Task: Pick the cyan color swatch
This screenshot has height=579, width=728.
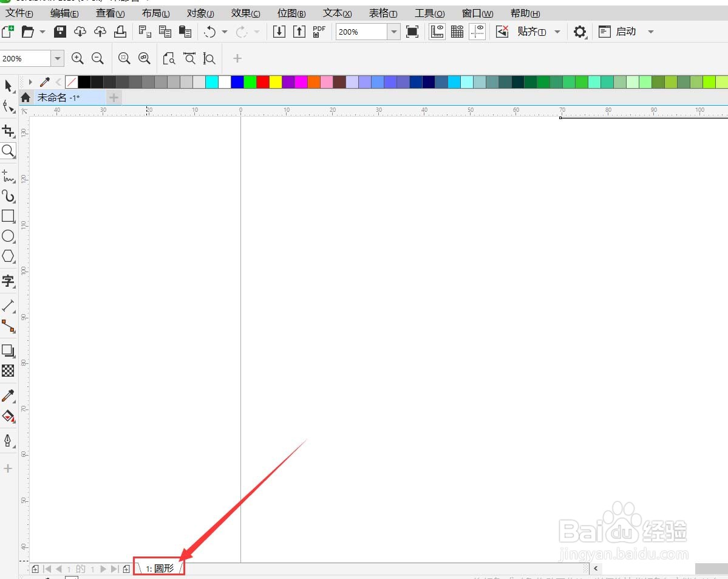Action: 212,82
